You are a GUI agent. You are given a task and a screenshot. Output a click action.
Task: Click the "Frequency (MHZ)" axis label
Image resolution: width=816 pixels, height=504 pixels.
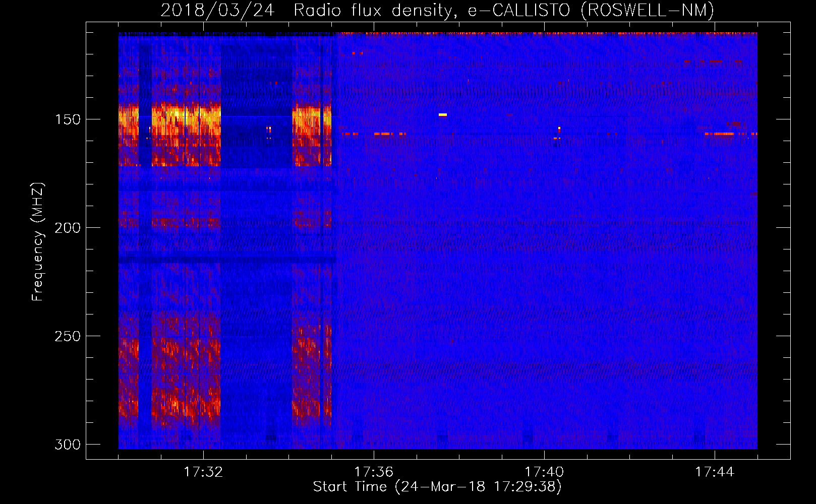(x=38, y=241)
